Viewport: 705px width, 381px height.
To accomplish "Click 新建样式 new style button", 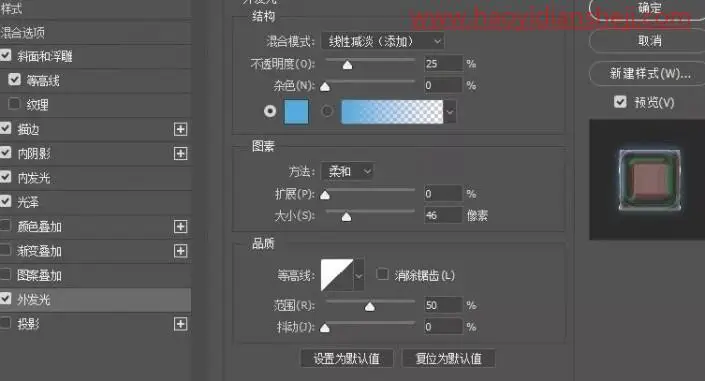I will pyautogui.click(x=648, y=73).
